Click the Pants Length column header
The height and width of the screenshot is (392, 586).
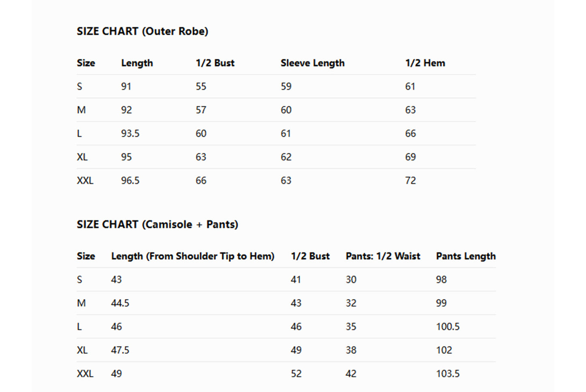click(x=466, y=256)
